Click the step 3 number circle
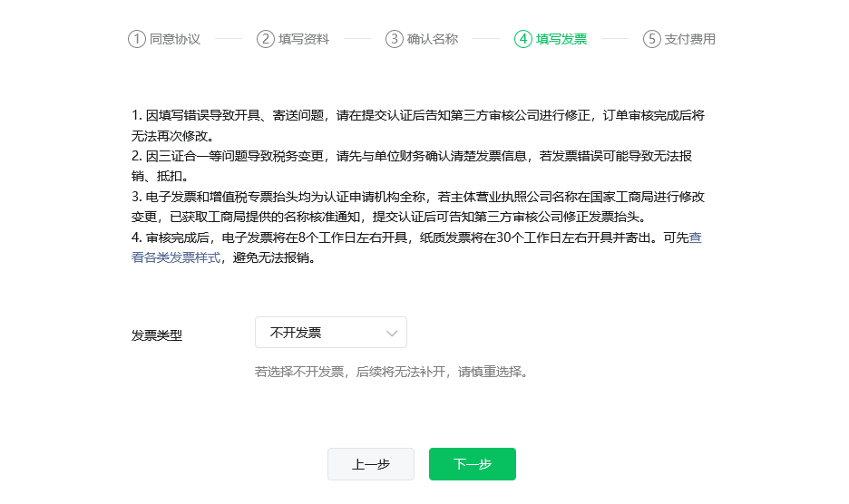The image size is (849, 504). coord(395,39)
